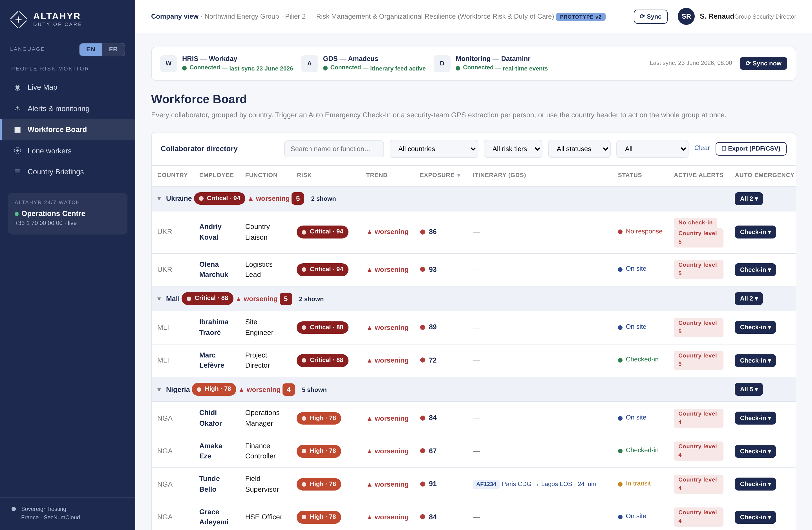Switch language to FR
Viewport: 812px width, 530px height.
(x=113, y=49)
